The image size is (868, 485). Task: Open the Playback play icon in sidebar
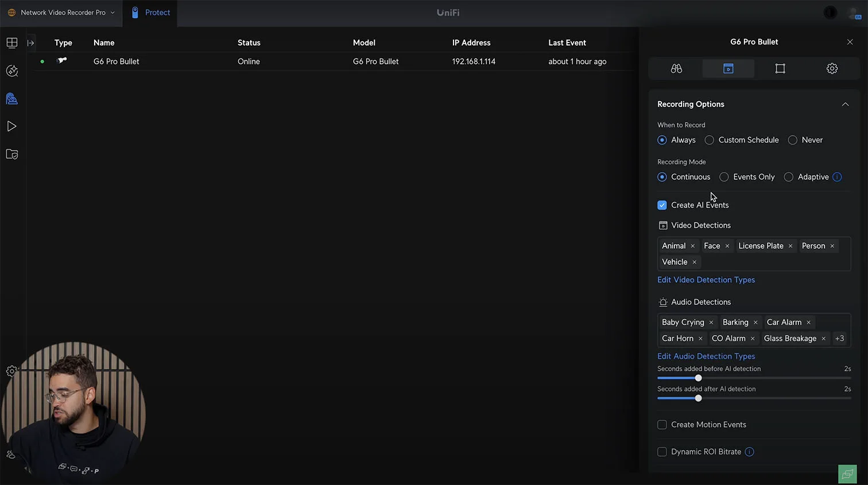click(x=12, y=126)
